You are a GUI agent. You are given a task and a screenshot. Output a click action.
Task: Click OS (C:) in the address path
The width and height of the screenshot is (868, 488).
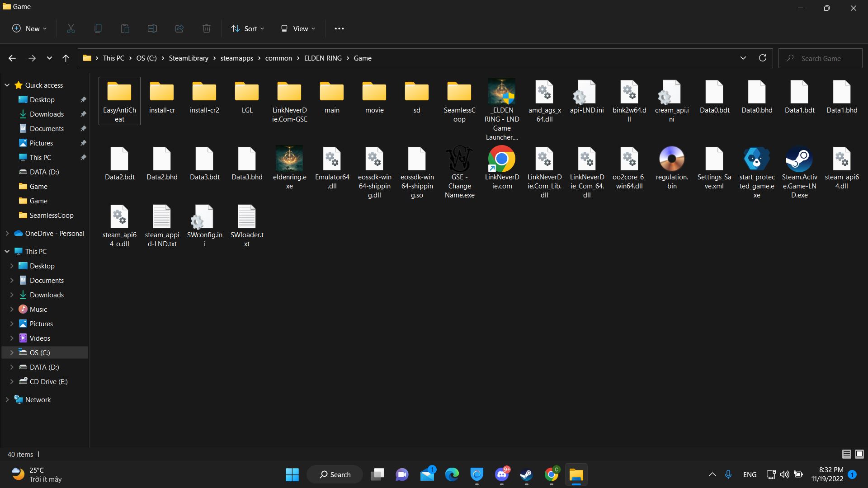pos(146,58)
